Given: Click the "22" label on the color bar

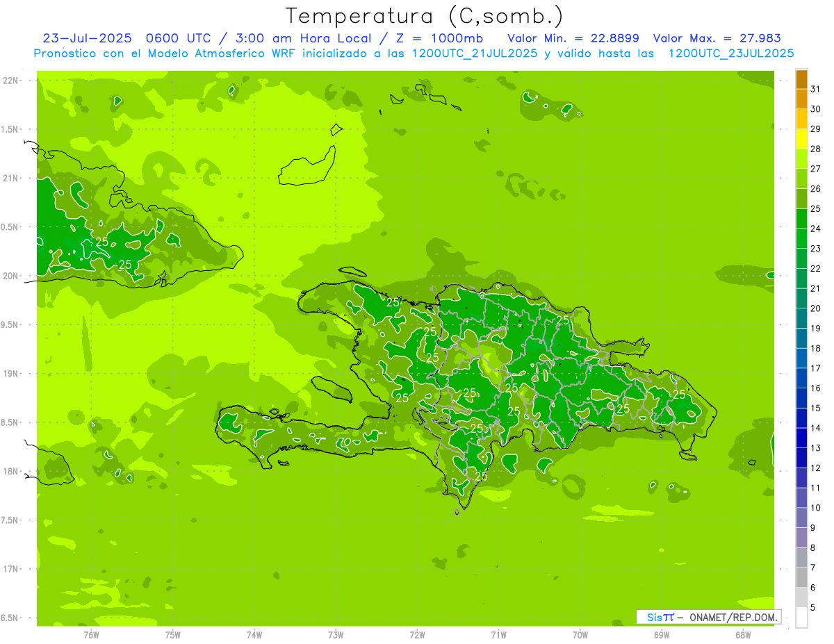Looking at the screenshot, I should coord(816,269).
